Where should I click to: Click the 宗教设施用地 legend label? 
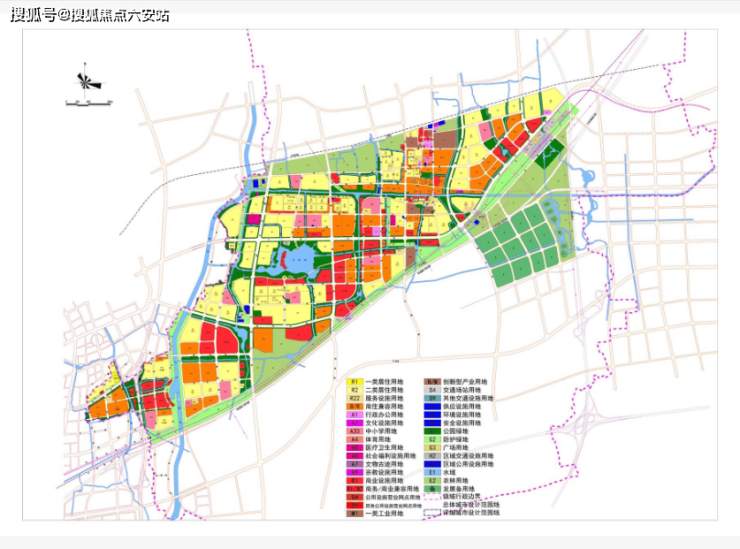point(384,472)
